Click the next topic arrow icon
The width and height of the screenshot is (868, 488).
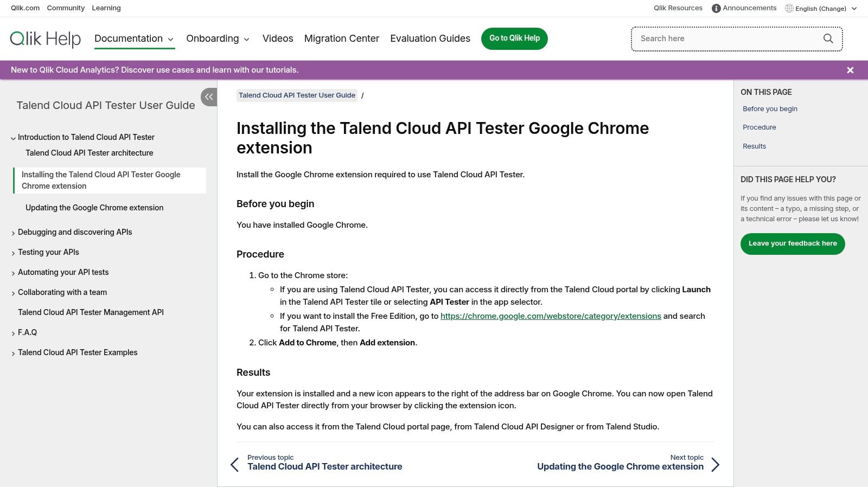click(x=716, y=465)
